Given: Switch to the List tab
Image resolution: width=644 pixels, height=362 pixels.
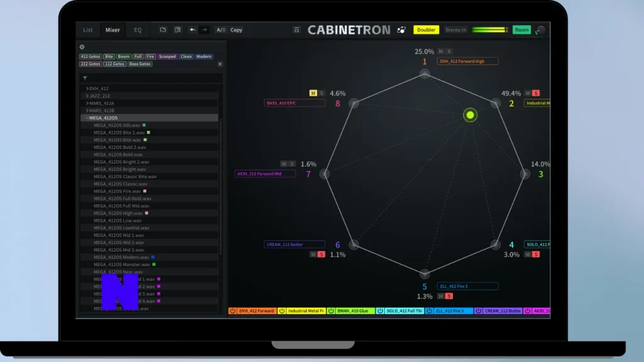Looking at the screenshot, I should (x=88, y=30).
